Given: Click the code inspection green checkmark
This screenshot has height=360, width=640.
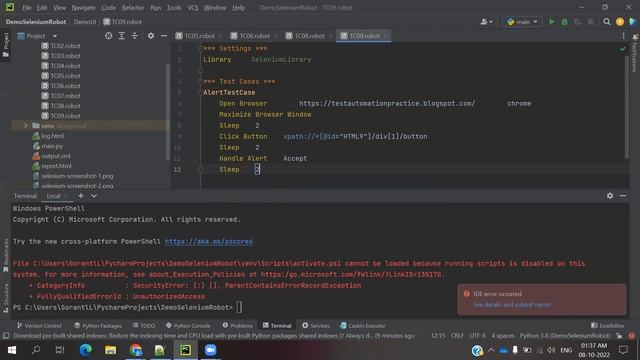Looking at the screenshot, I should pyautogui.click(x=622, y=49).
